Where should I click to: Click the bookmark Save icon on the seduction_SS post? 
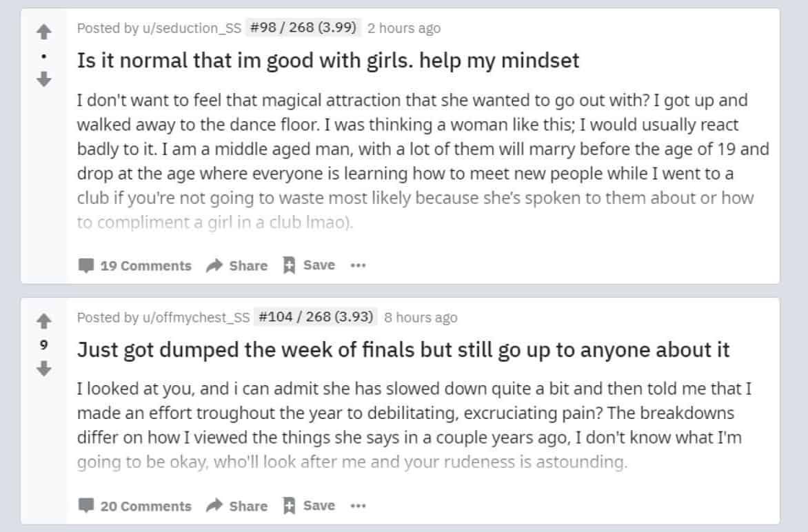coord(289,265)
